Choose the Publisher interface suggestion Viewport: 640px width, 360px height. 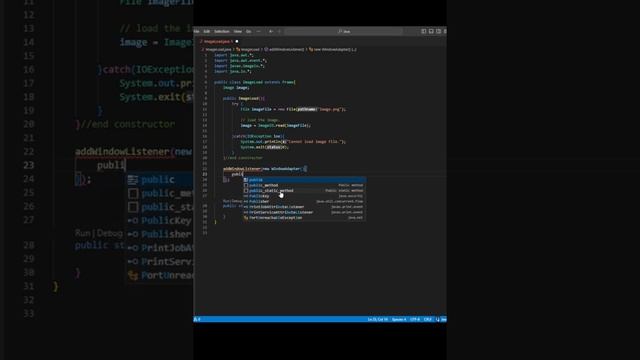304,201
